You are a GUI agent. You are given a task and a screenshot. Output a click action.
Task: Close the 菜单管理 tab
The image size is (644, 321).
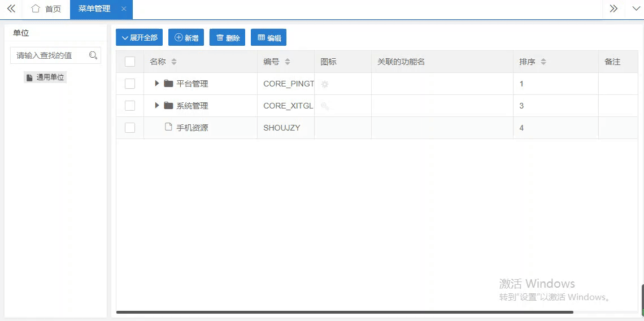(124, 9)
